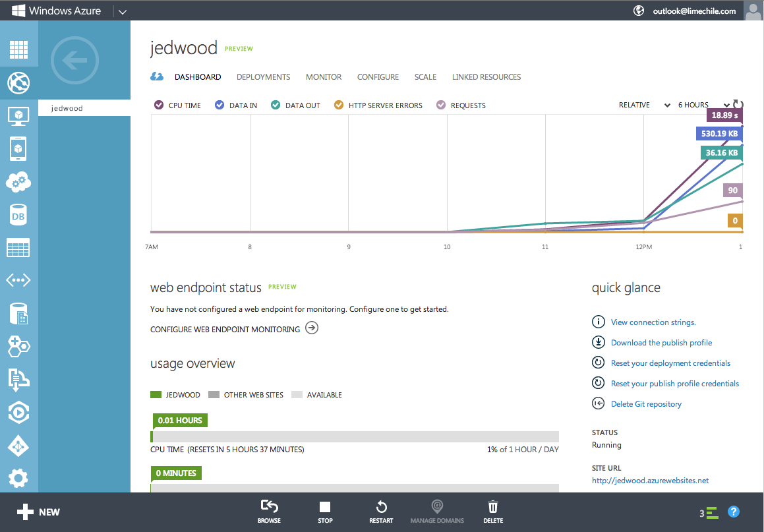Select the Virtual Machines sidebar icon
The width and height of the screenshot is (764, 532).
pos(18,116)
